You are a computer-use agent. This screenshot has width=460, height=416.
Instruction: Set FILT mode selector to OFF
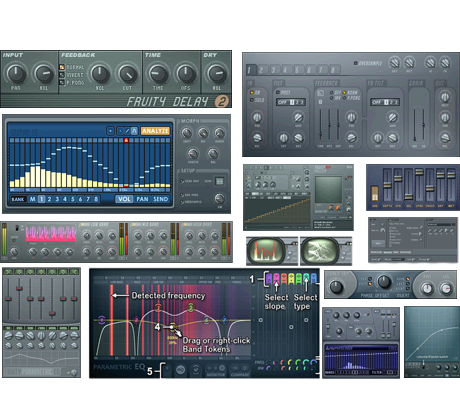click(x=282, y=102)
